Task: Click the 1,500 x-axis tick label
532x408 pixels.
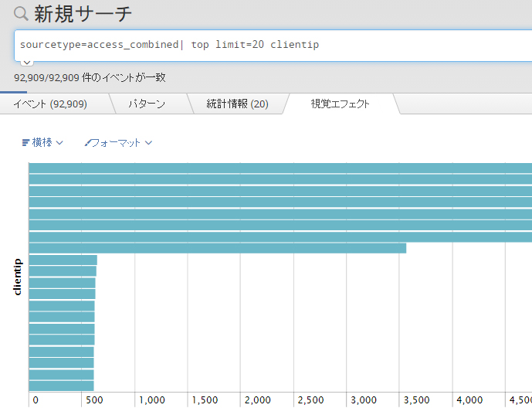Action: (x=205, y=400)
